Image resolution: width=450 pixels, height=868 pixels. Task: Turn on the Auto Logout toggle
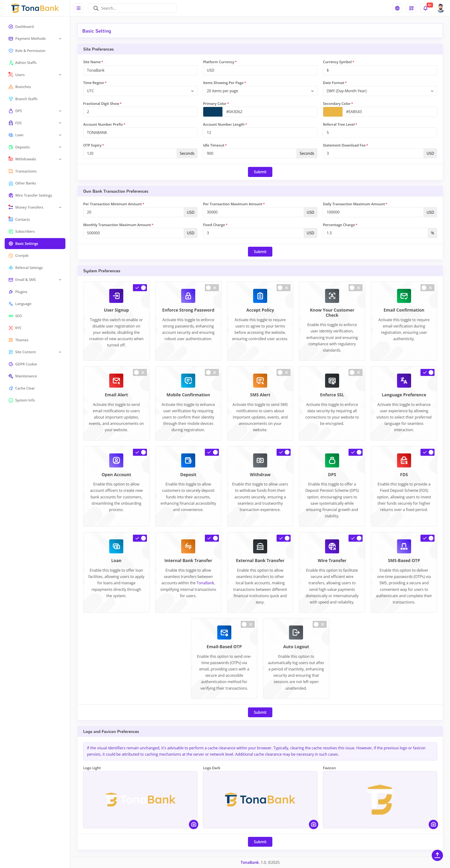tap(319, 624)
